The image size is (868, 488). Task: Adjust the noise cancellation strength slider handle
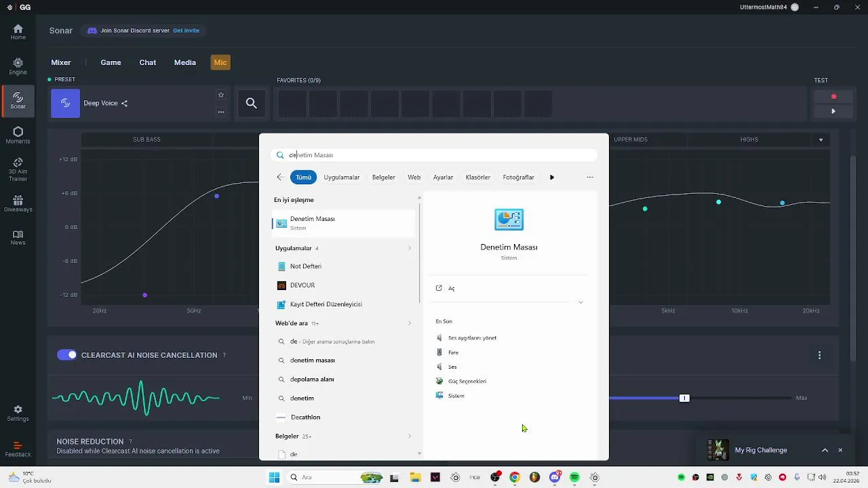point(684,398)
